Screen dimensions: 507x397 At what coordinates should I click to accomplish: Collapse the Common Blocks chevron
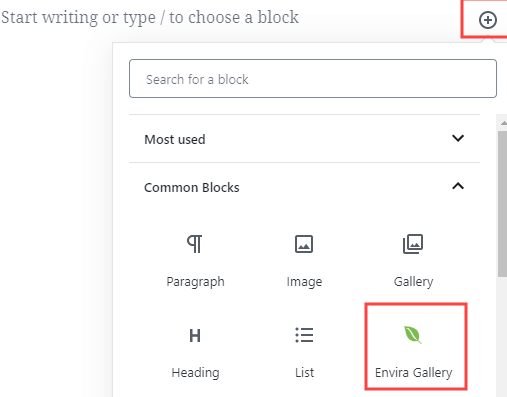tap(458, 186)
